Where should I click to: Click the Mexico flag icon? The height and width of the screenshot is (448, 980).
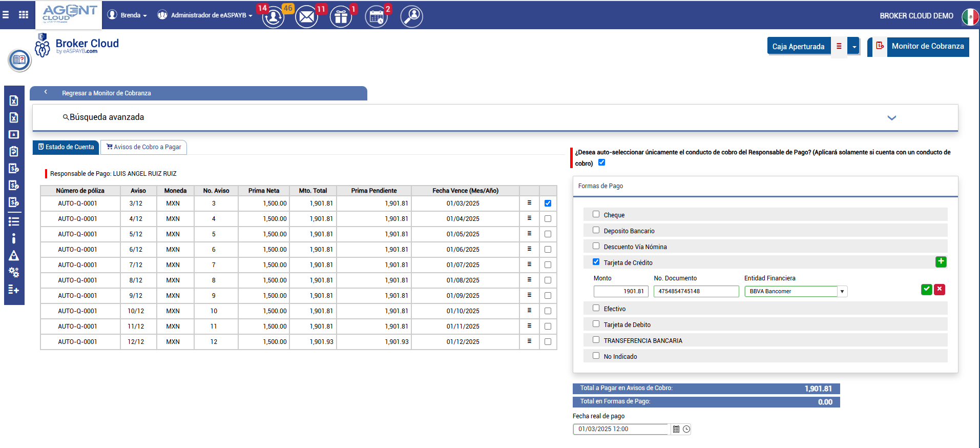pos(970,17)
